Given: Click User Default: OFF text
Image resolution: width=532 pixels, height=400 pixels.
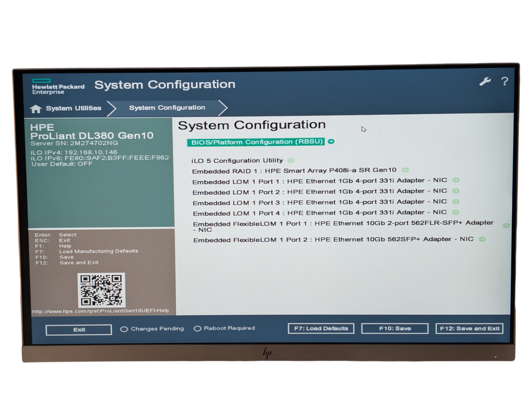Looking at the screenshot, I should (62, 164).
